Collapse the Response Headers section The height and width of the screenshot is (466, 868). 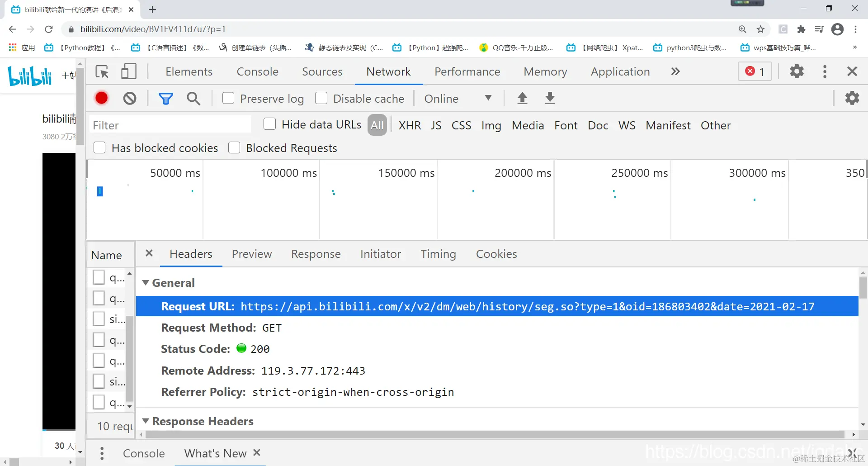[146, 421]
